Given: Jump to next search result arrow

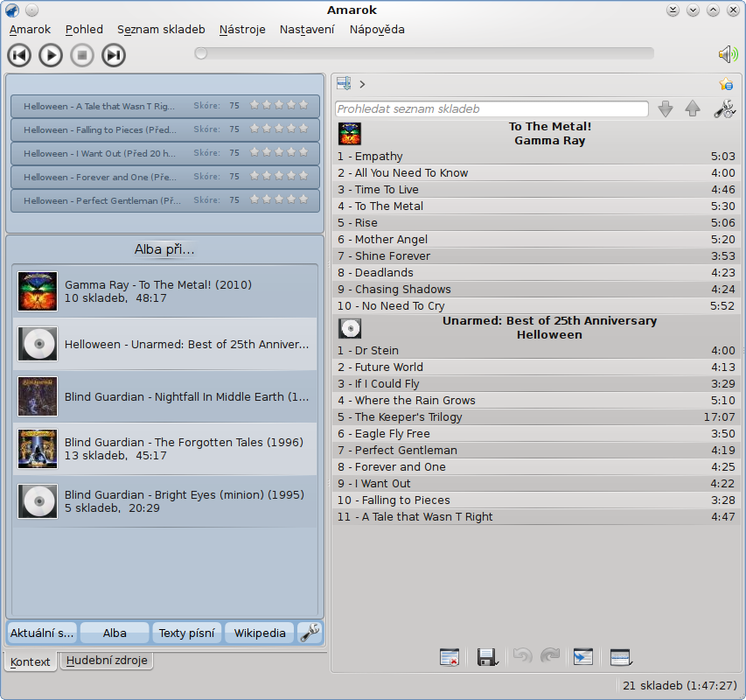Looking at the screenshot, I should point(666,109).
